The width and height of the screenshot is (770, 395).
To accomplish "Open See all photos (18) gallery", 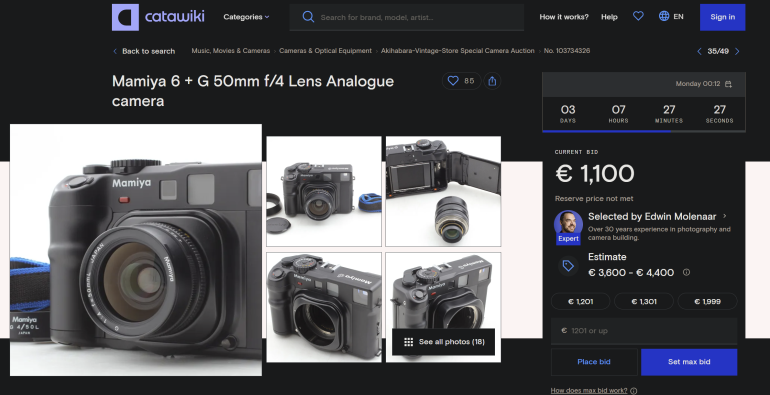I will (443, 342).
